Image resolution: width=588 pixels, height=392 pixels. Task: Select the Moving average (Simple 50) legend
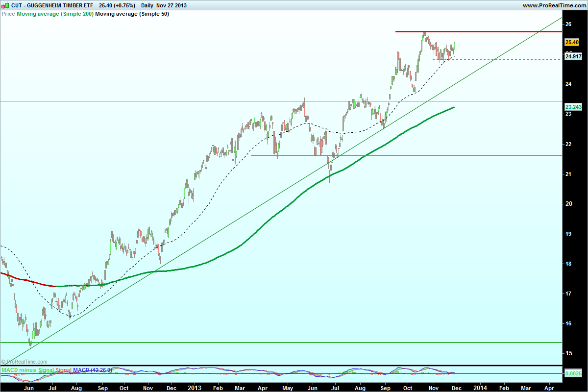click(132, 14)
